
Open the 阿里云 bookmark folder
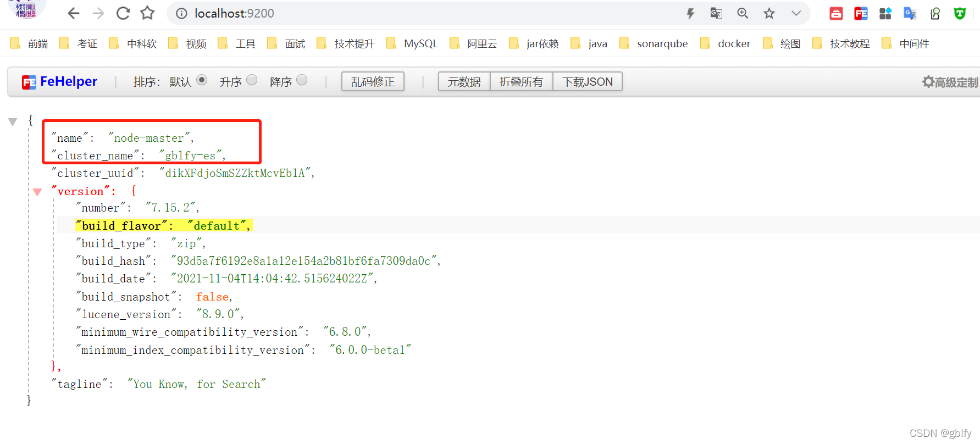pos(473,43)
